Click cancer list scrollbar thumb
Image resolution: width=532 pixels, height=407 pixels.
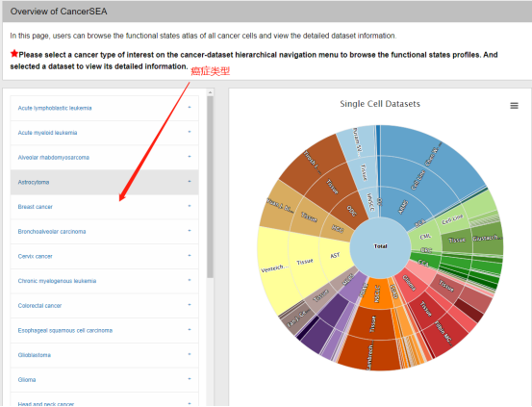(210, 187)
